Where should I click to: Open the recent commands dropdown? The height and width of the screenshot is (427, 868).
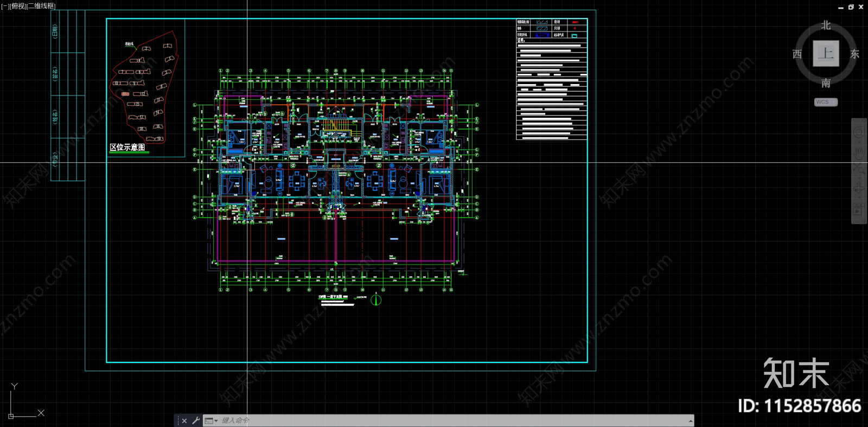coord(211,420)
